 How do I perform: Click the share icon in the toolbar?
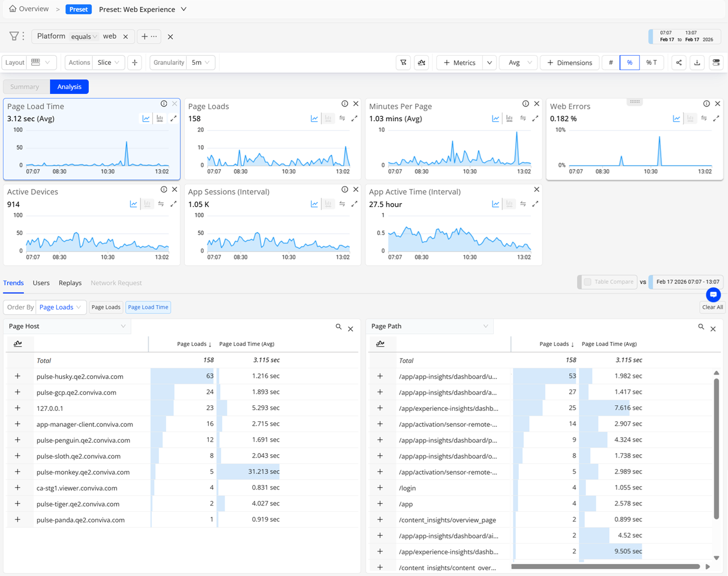(679, 63)
